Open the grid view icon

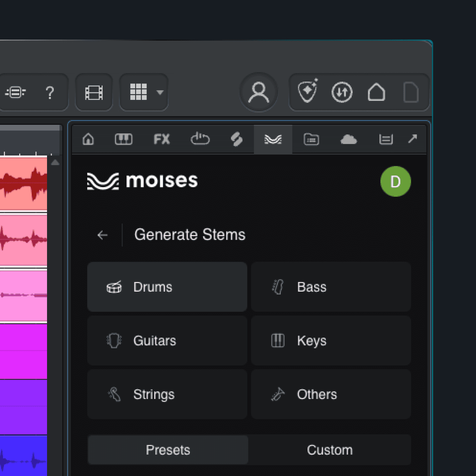(138, 92)
